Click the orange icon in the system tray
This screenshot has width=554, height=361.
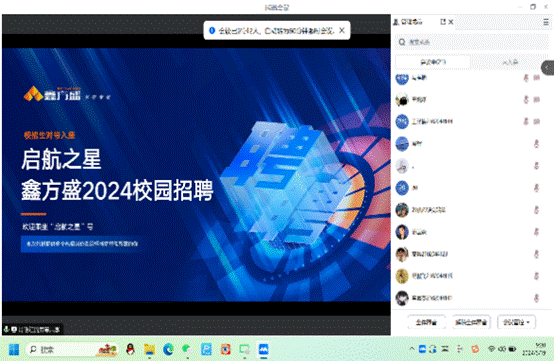coord(475,349)
